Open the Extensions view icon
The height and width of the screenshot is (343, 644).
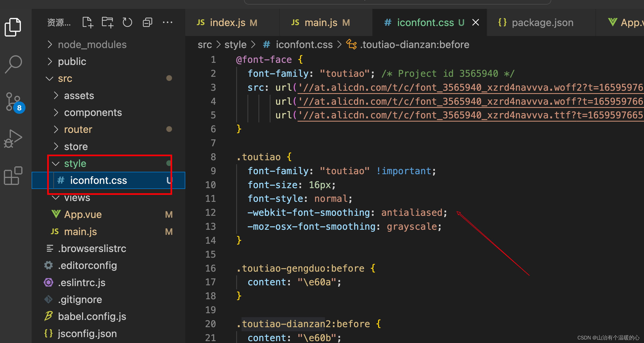13,176
